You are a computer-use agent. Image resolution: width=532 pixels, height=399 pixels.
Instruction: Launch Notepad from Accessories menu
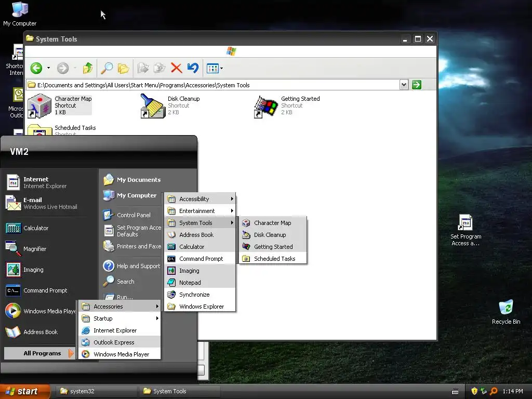point(200,282)
